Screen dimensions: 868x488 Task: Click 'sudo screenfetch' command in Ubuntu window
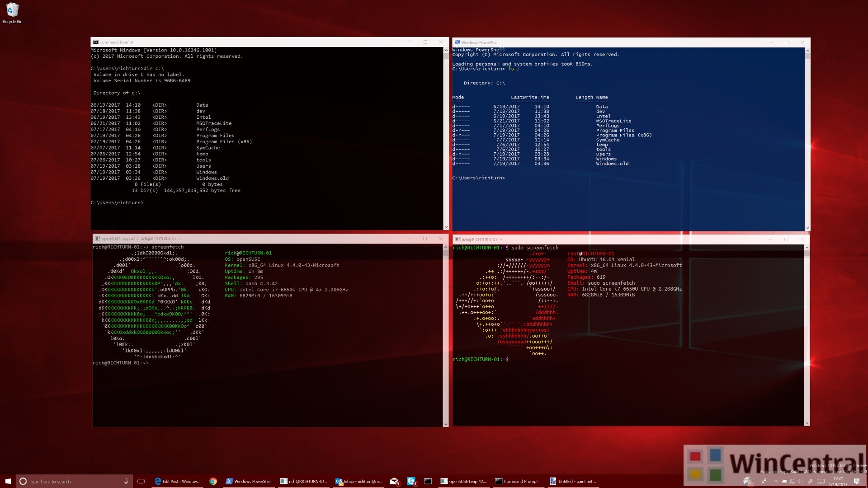pyautogui.click(x=535, y=248)
